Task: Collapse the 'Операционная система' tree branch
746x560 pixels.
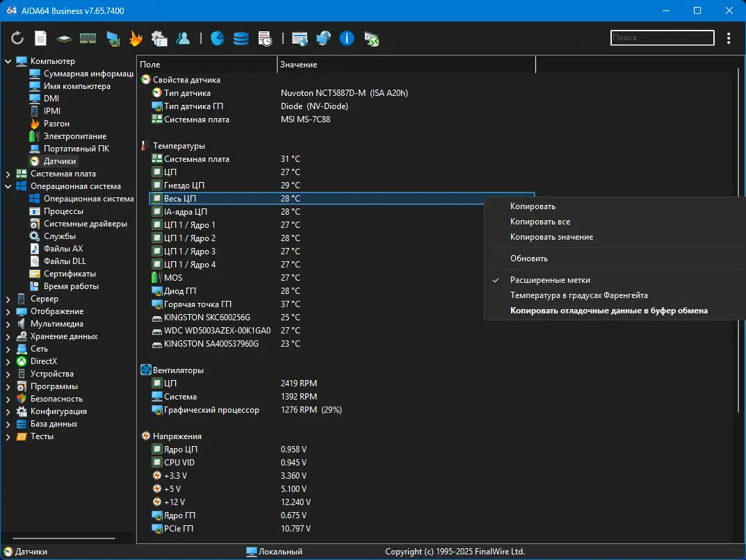Action: (8, 186)
